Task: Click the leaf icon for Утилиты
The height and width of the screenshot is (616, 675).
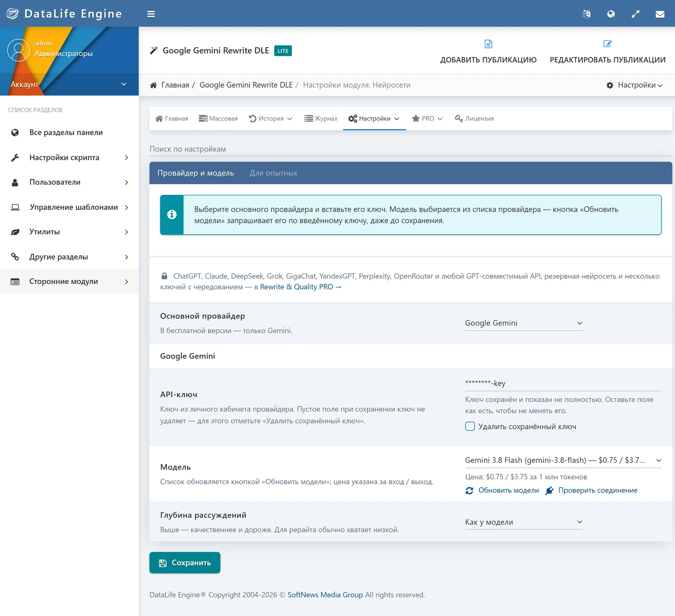Action: [15, 232]
